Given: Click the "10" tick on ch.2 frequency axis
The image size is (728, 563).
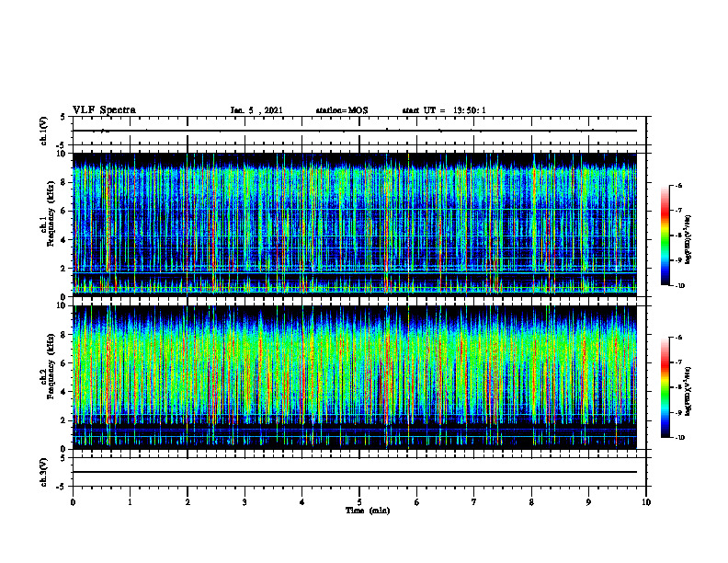Looking at the screenshot, I should (63, 305).
